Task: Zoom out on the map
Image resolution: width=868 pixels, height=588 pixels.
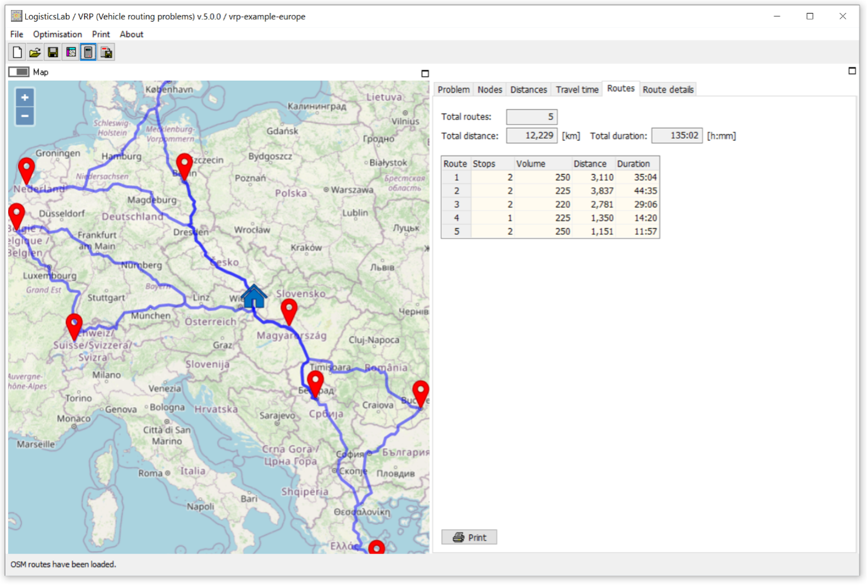Action: [25, 116]
